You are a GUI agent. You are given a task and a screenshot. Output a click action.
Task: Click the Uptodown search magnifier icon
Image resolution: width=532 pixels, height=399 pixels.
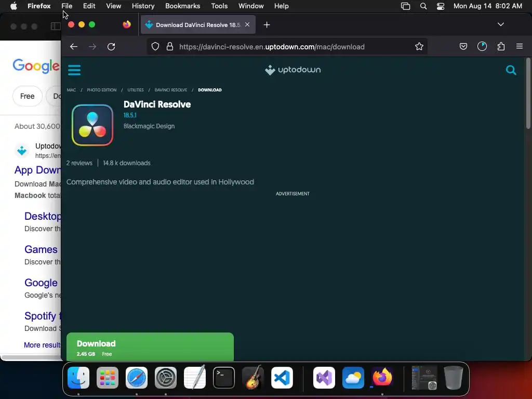511,70
